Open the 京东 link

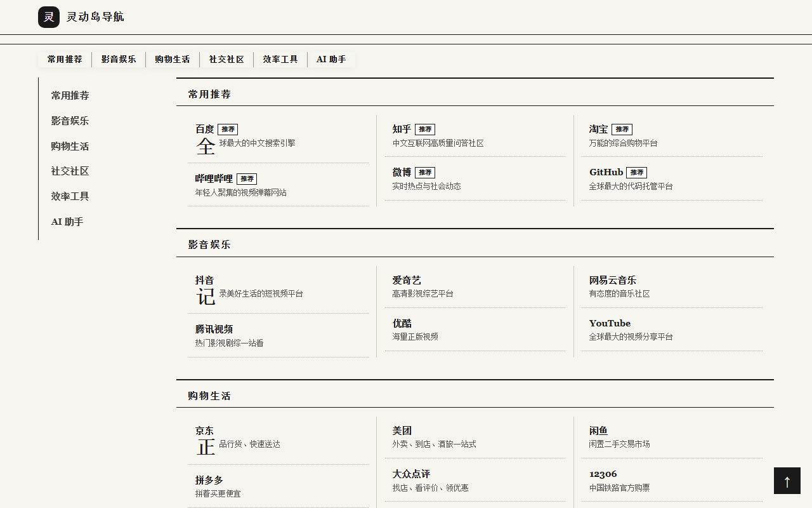205,431
